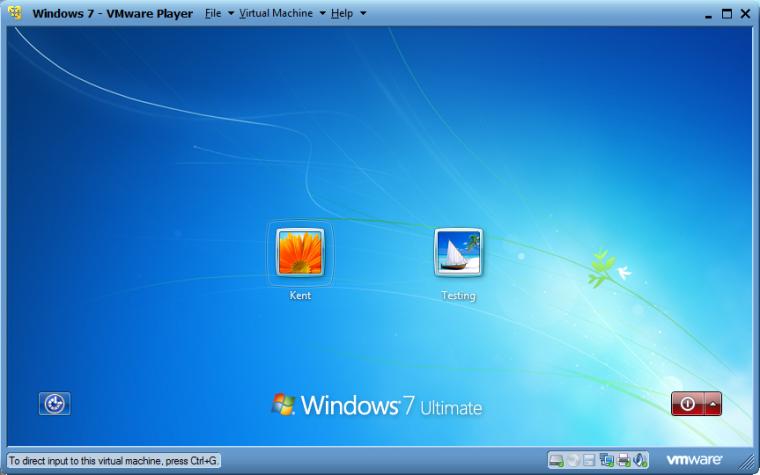Toggle the sound card device icon

point(640,459)
